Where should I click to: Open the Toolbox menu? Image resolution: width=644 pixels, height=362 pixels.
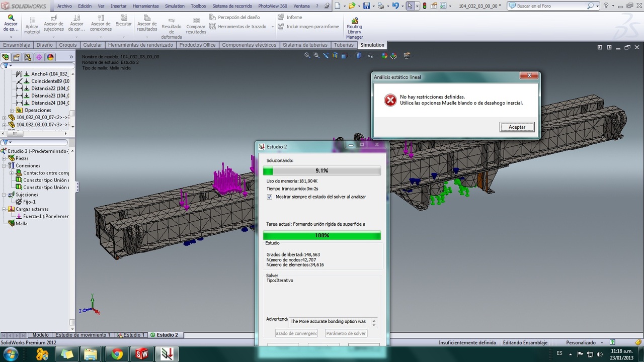[199, 6]
